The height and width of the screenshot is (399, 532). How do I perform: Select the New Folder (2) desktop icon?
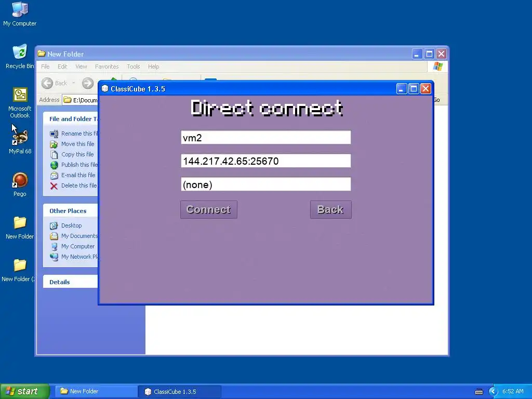pos(19,270)
